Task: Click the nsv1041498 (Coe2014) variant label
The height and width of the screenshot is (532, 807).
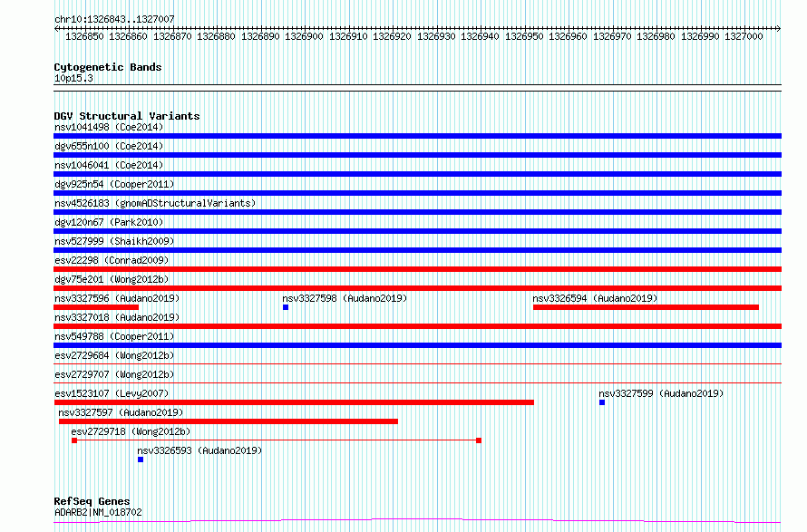Action: pyautogui.click(x=109, y=127)
